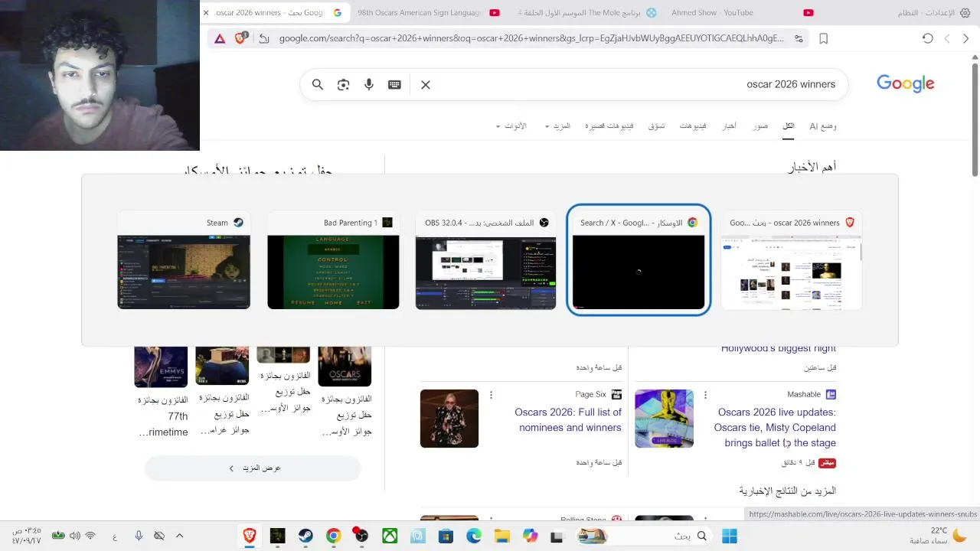Click the المزيد من النتائج الإخبارية heading
The image size is (980, 551).
pyautogui.click(x=787, y=491)
